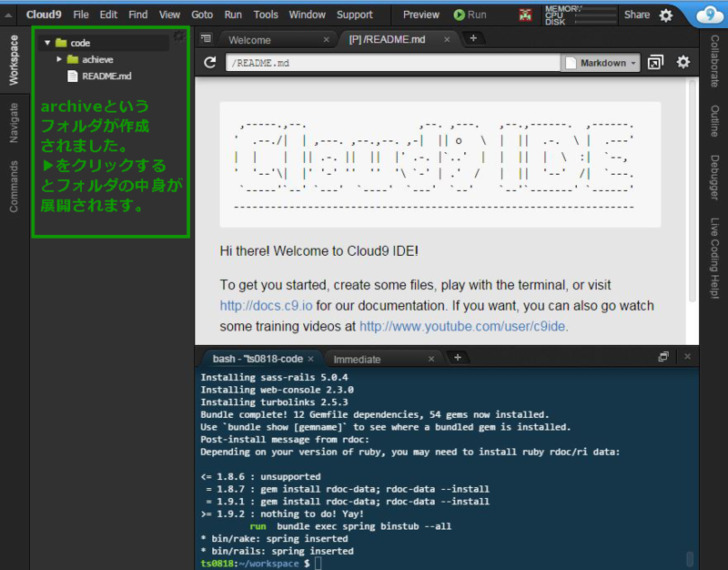Close the console panel
728x570 pixels.
(x=687, y=356)
